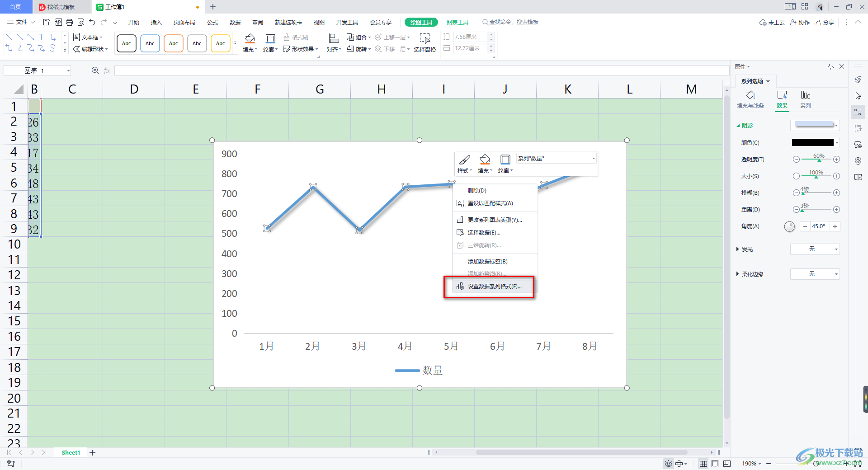Close the 属性 properties panel
Viewport: 868px width, 470px height.
842,66
